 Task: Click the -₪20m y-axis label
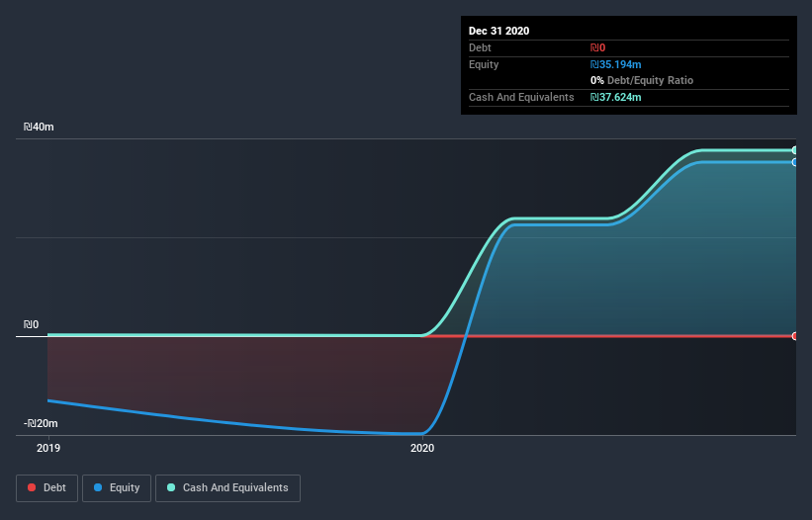41,423
